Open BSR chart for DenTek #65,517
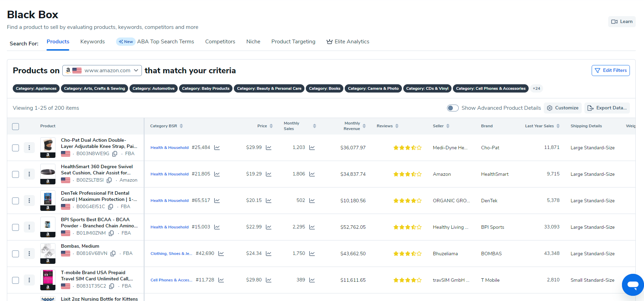644x301 pixels. coord(217,201)
